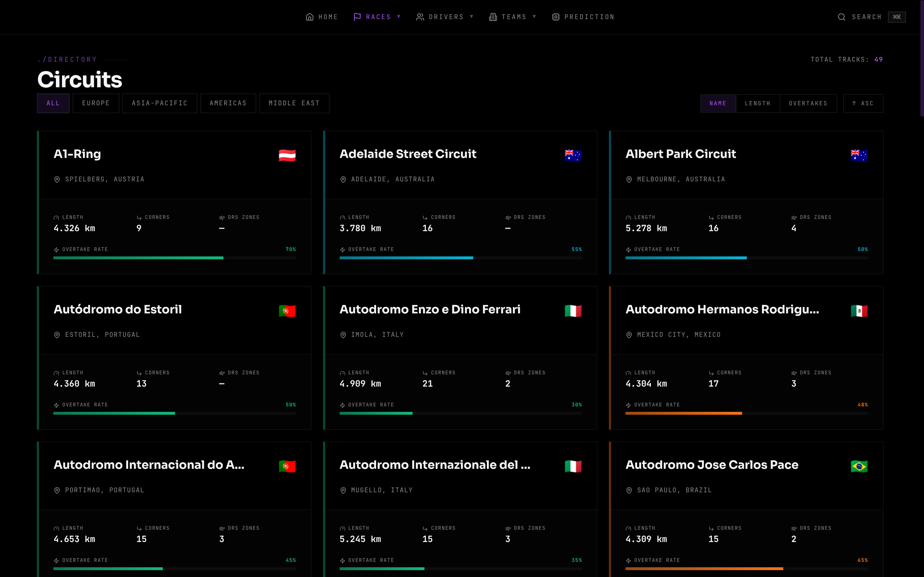Click the search magnifier icon

(x=842, y=17)
